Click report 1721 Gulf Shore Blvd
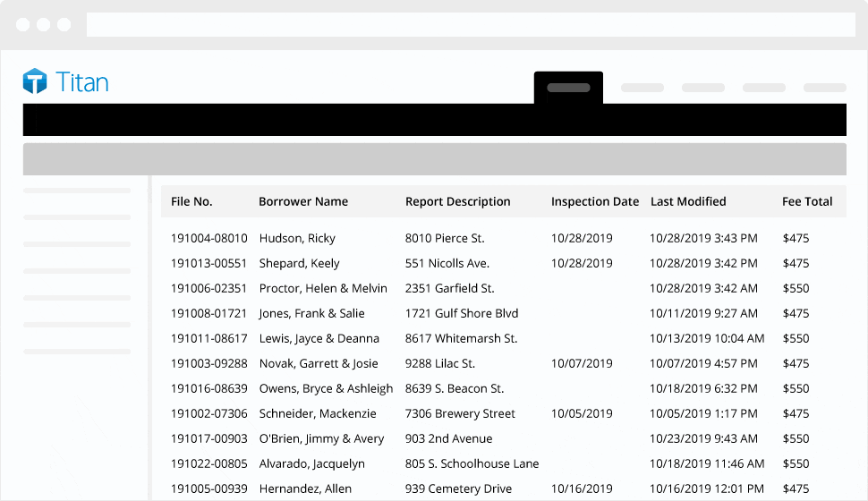Image resolution: width=868 pixels, height=501 pixels. pyautogui.click(x=462, y=313)
